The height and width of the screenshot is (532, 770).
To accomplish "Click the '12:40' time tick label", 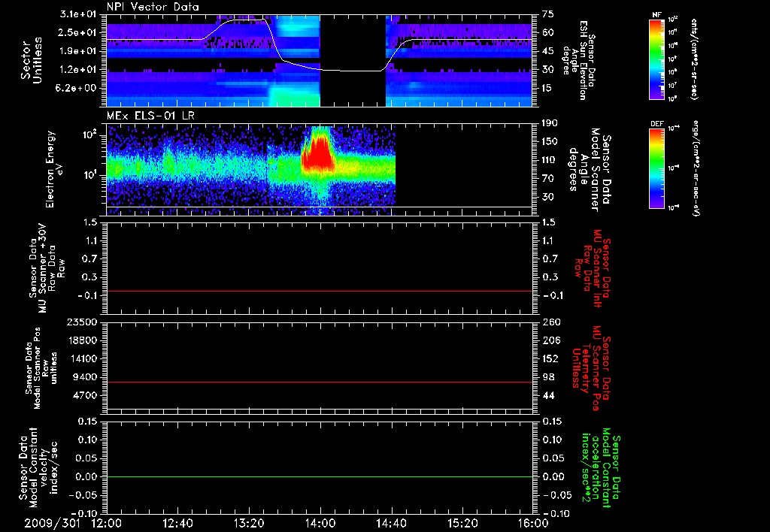I will pos(177,523).
